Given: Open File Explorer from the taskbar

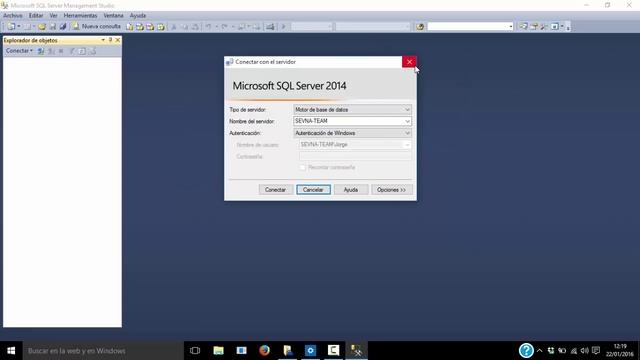Looking at the screenshot, I should coord(218,351).
